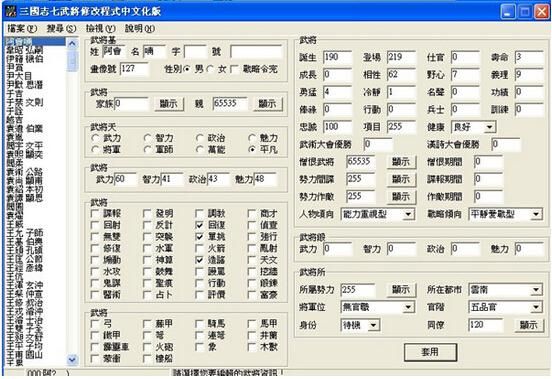Image resolution: width=552 pixels, height=379 pixels.
Task: Select the 女 gender radio button
Action: pos(211,69)
